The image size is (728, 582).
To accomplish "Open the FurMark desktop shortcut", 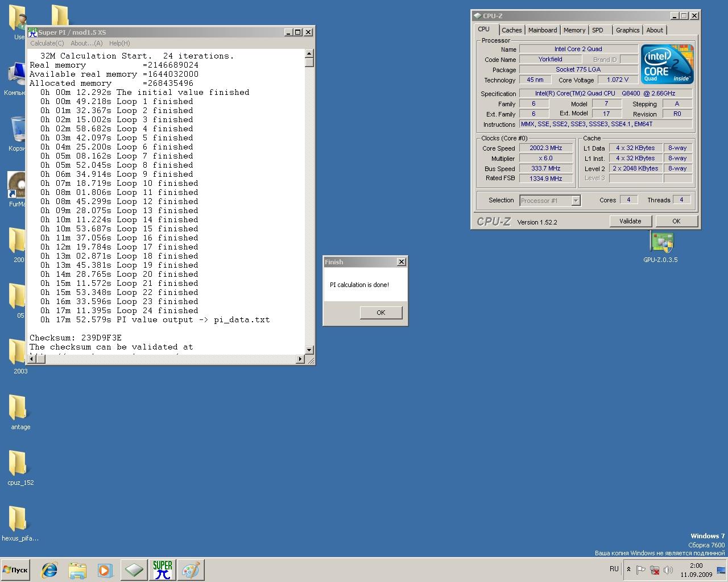I will 17,190.
